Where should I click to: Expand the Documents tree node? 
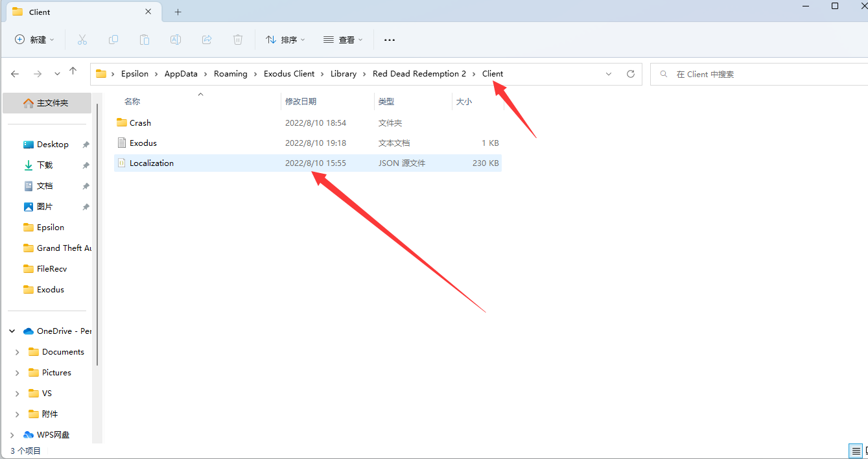click(18, 352)
